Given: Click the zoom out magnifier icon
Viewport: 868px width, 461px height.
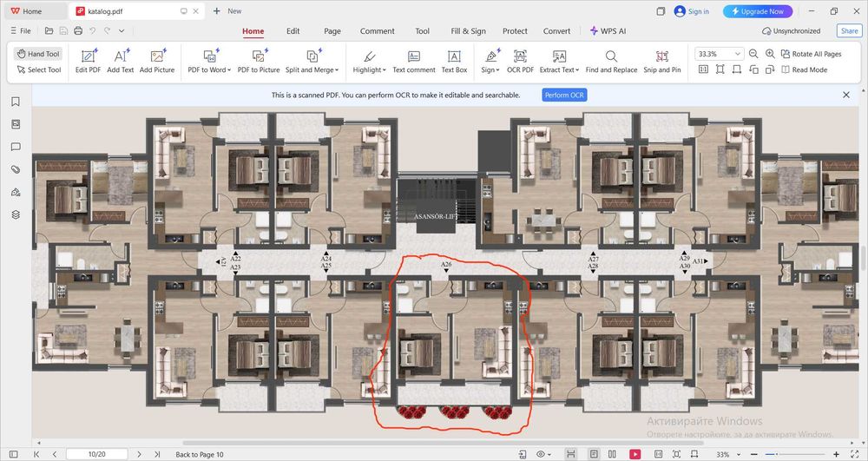Looking at the screenshot, I should [753, 54].
